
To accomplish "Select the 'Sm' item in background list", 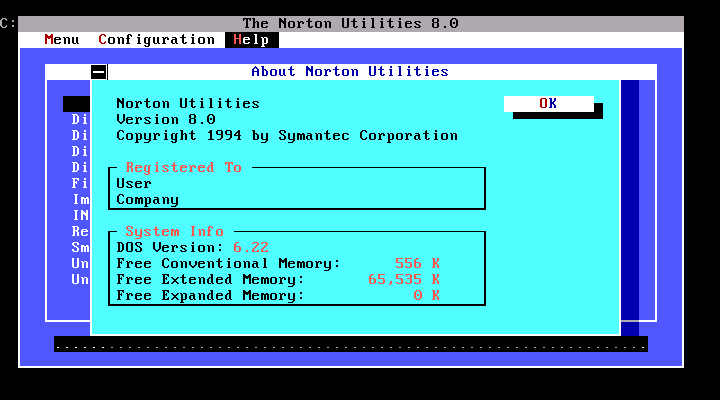I will (x=80, y=248).
